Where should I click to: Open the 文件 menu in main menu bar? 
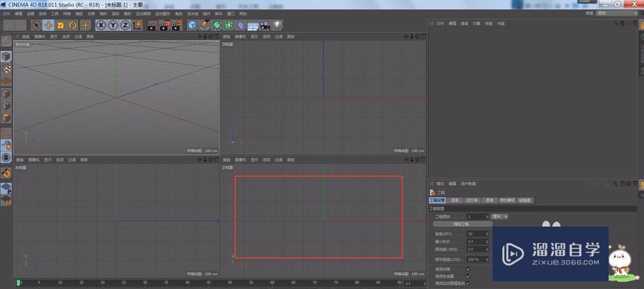[x=6, y=14]
